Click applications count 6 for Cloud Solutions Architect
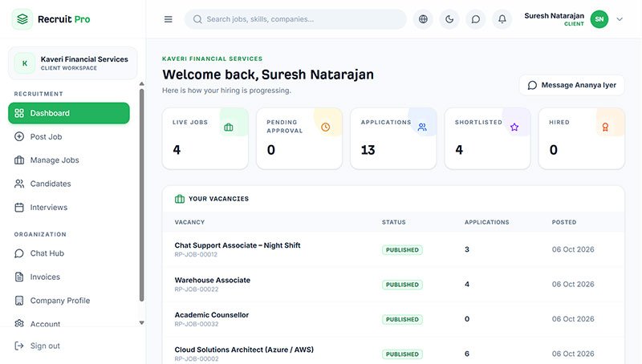 click(467, 354)
